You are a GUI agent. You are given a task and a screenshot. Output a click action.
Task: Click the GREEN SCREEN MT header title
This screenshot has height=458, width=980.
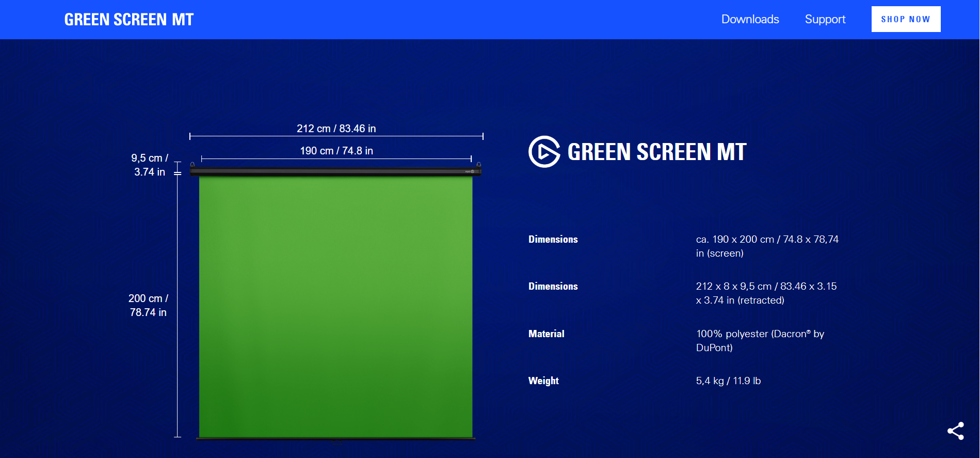coord(129,20)
